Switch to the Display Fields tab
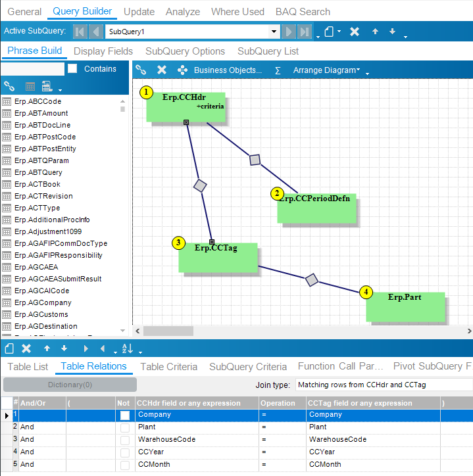473x476 pixels. pyautogui.click(x=103, y=51)
